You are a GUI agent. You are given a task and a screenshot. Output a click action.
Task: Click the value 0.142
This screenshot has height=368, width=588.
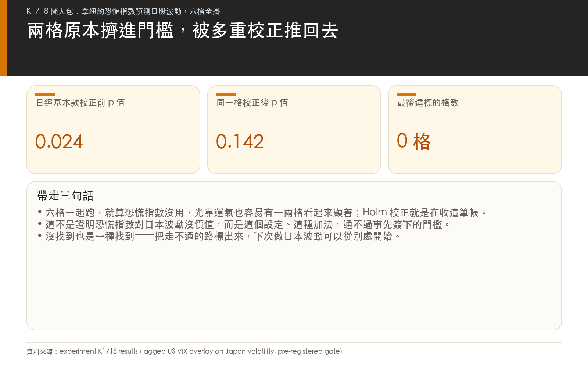coord(240,142)
